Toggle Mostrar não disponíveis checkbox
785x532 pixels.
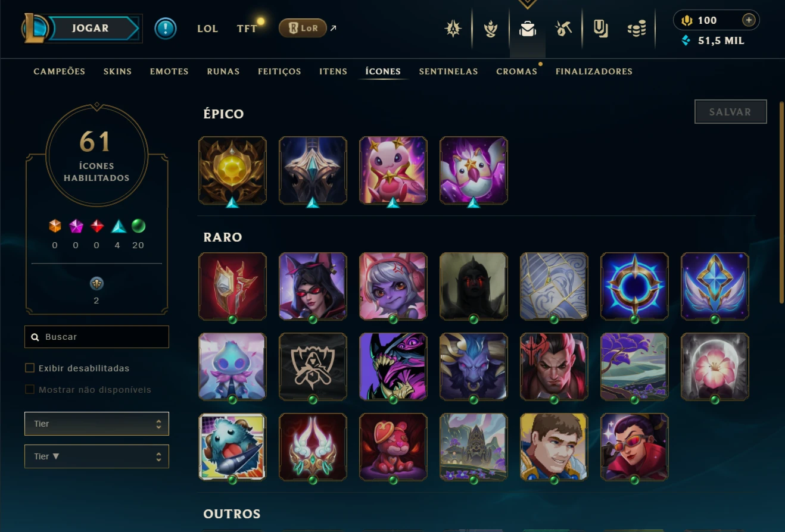(x=30, y=390)
